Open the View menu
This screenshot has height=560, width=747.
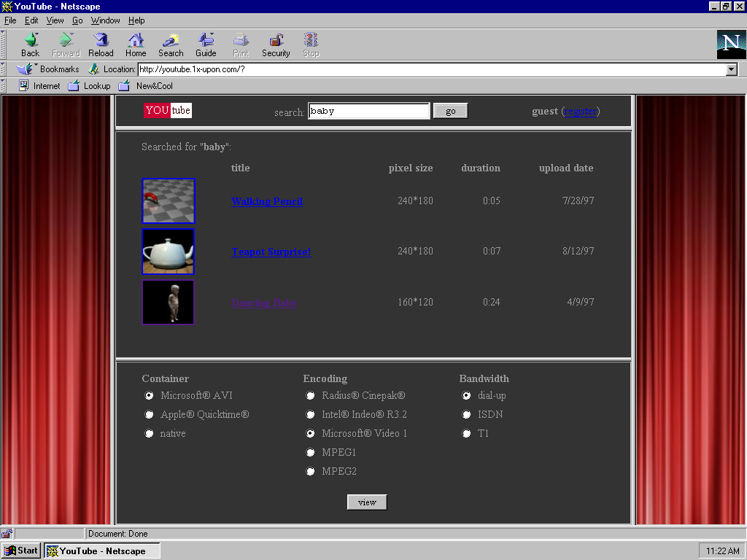[x=55, y=20]
